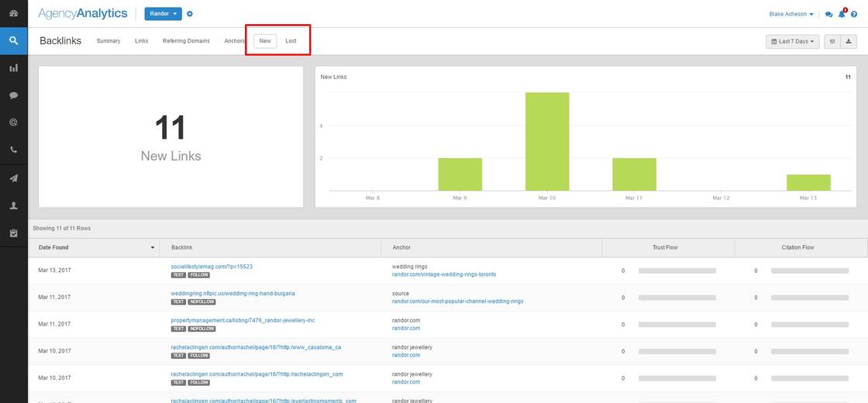Sort by the Date Found column arrow
868x403 pixels.
click(153, 248)
